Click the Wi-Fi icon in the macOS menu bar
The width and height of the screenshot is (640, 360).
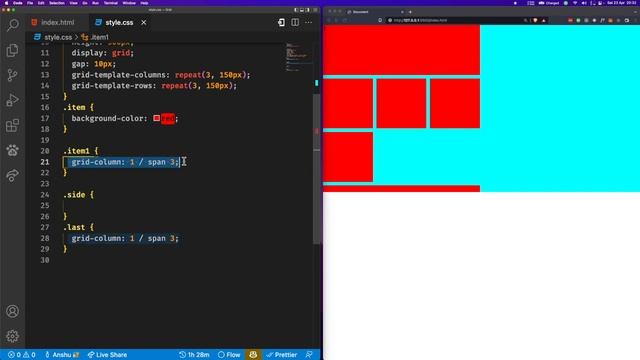click(575, 3)
